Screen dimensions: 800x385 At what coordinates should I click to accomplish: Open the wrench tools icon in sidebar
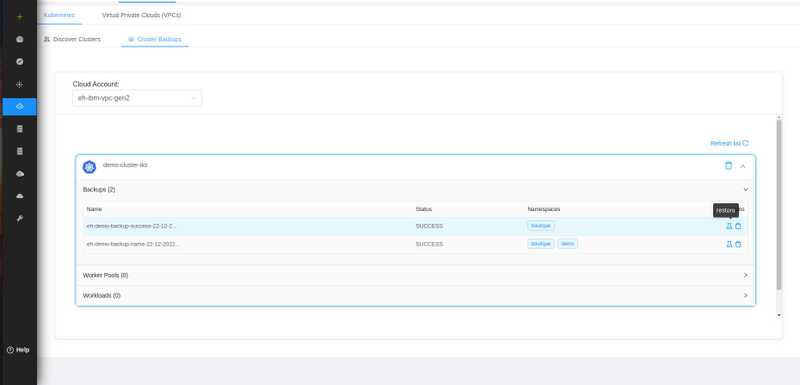[20, 219]
